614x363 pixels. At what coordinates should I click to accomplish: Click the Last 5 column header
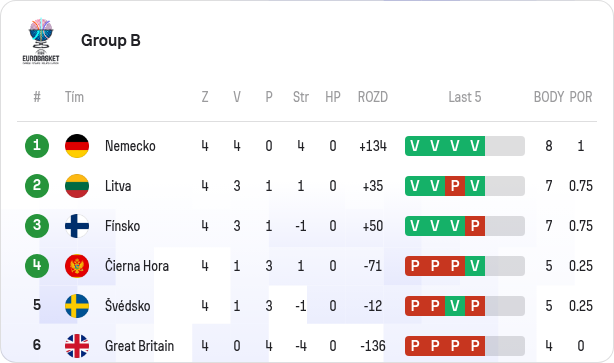coord(464,97)
